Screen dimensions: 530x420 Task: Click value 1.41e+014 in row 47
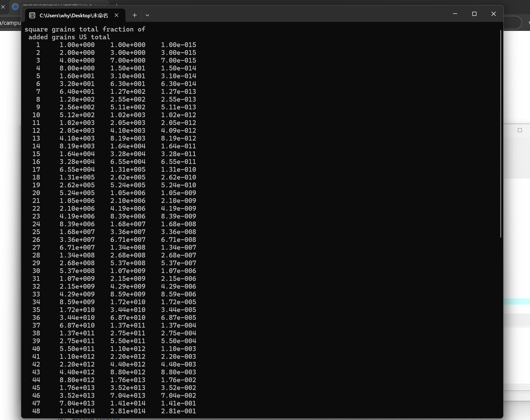[x=128, y=403]
